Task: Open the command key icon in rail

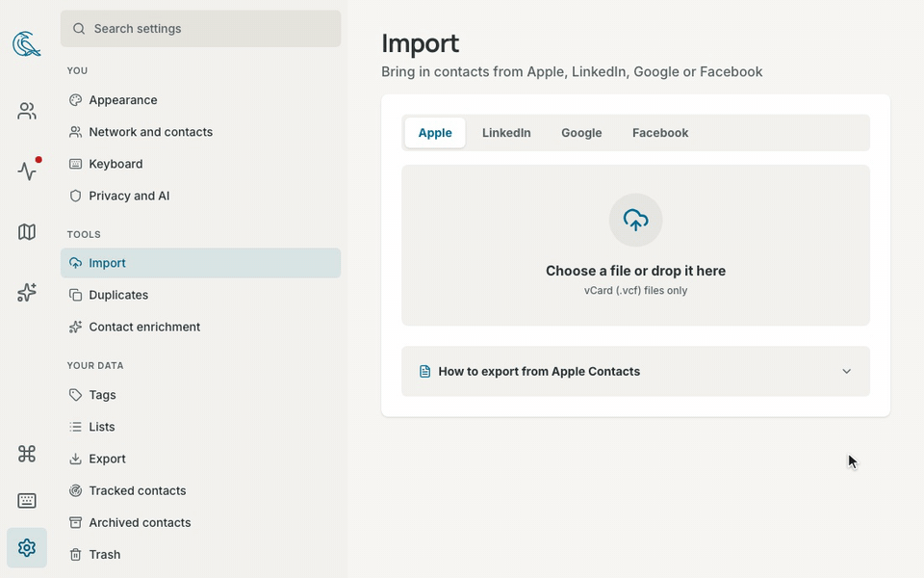Action: tap(27, 454)
